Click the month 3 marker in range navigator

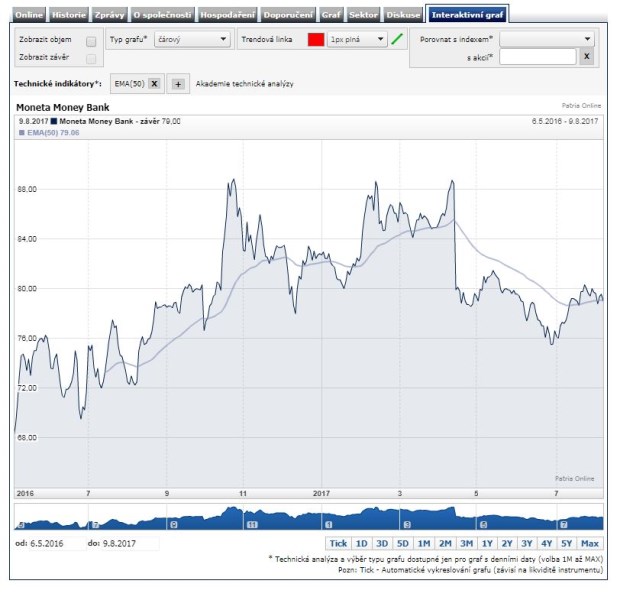[x=407, y=524]
